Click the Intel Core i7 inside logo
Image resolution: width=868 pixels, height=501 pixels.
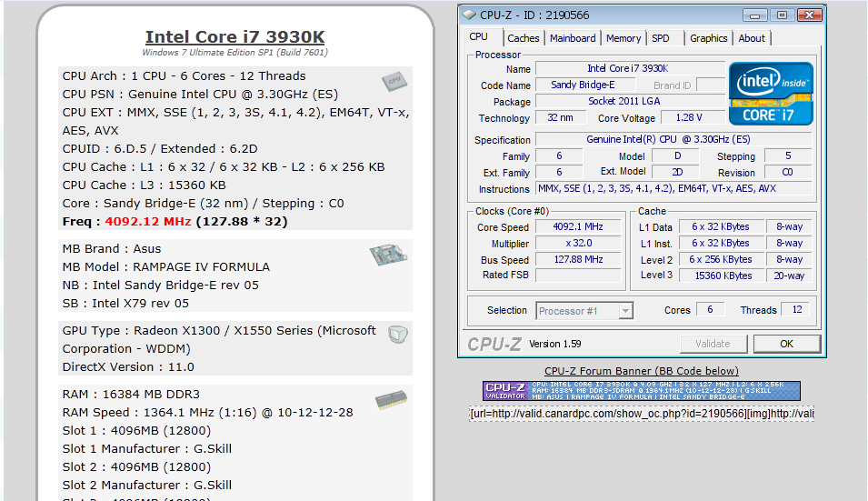pos(771,94)
